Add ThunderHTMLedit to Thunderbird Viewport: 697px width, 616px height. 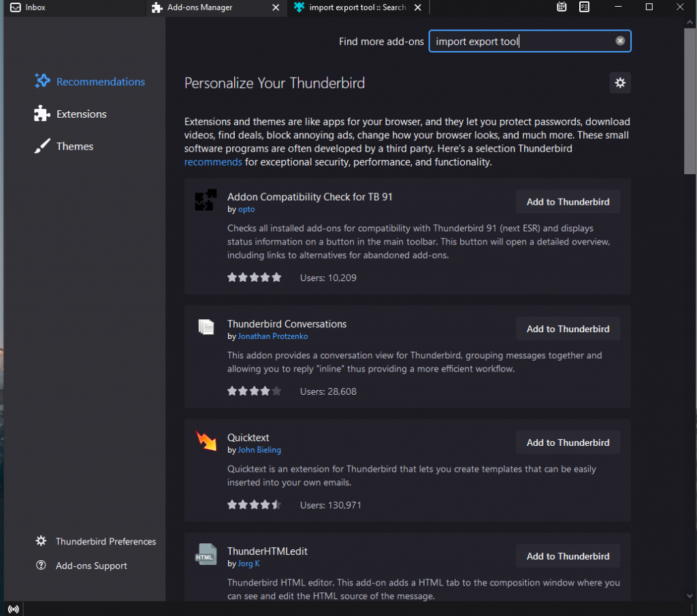pyautogui.click(x=568, y=557)
